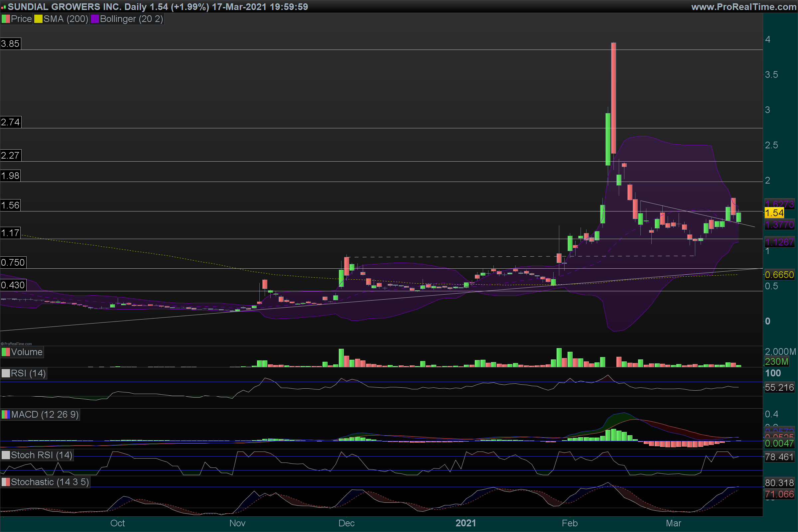Click the Feb label on the time axis

point(570,523)
